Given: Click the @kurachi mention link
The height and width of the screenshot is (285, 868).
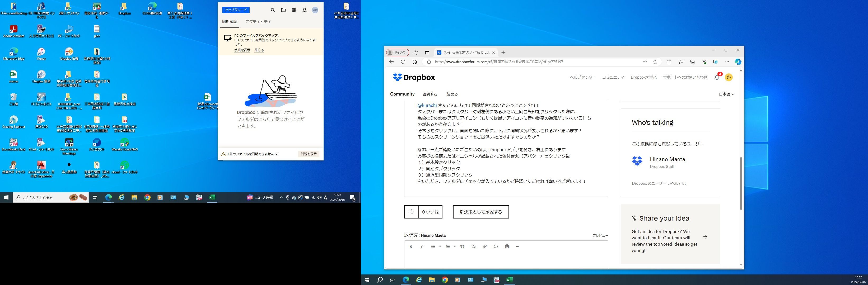Looking at the screenshot, I should click(427, 105).
